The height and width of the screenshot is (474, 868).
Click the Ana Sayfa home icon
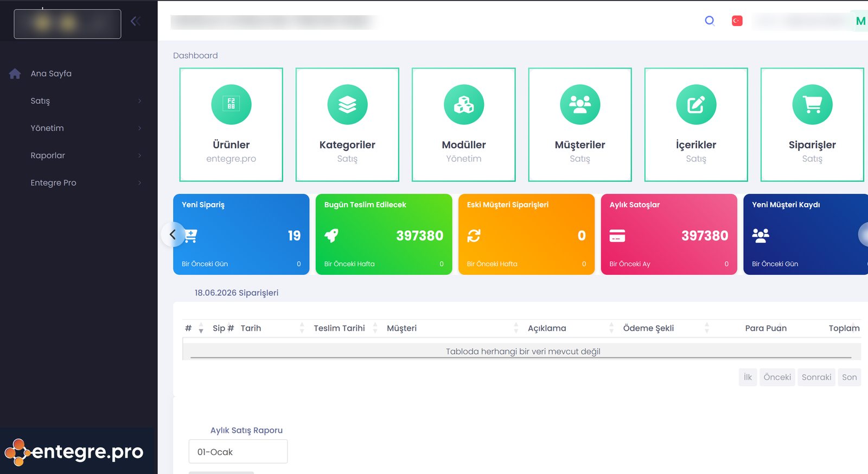(x=15, y=73)
